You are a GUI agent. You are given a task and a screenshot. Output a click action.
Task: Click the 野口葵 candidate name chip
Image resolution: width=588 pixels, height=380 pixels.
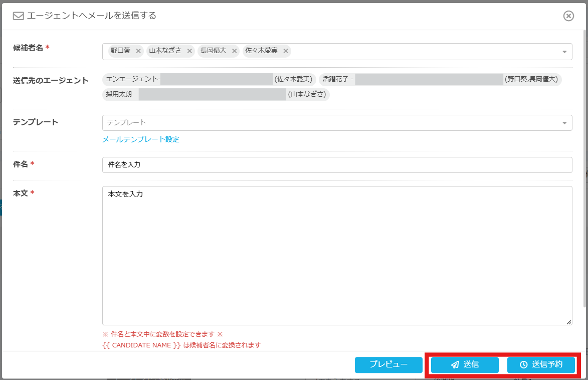[120, 51]
